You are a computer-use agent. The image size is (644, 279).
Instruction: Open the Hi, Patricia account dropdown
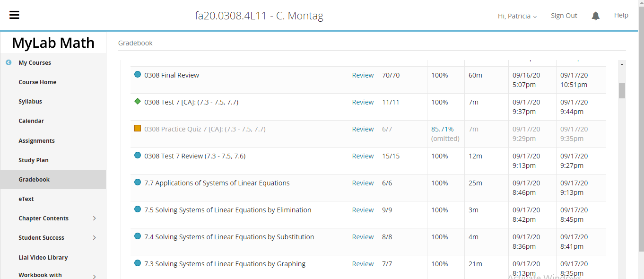point(517,16)
